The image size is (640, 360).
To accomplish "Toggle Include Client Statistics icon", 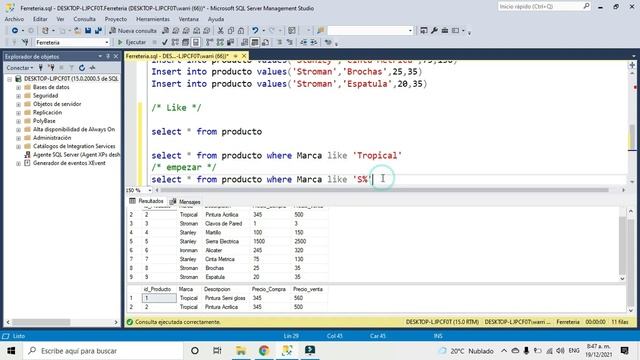I will pyautogui.click(x=231, y=42).
